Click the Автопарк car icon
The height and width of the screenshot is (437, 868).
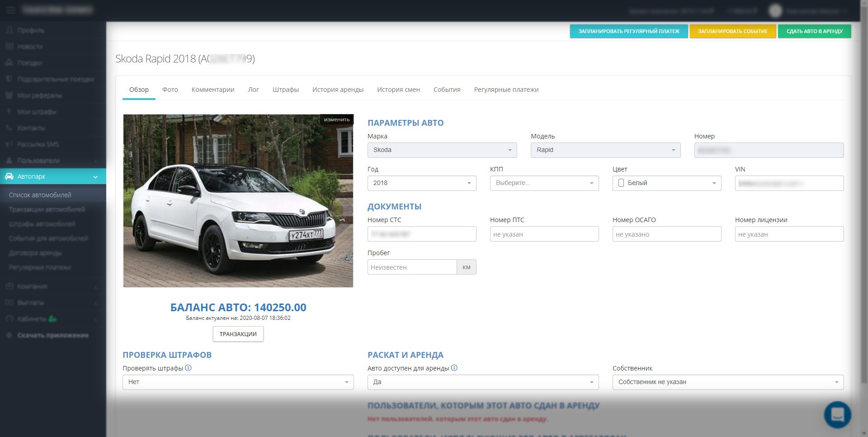9,176
